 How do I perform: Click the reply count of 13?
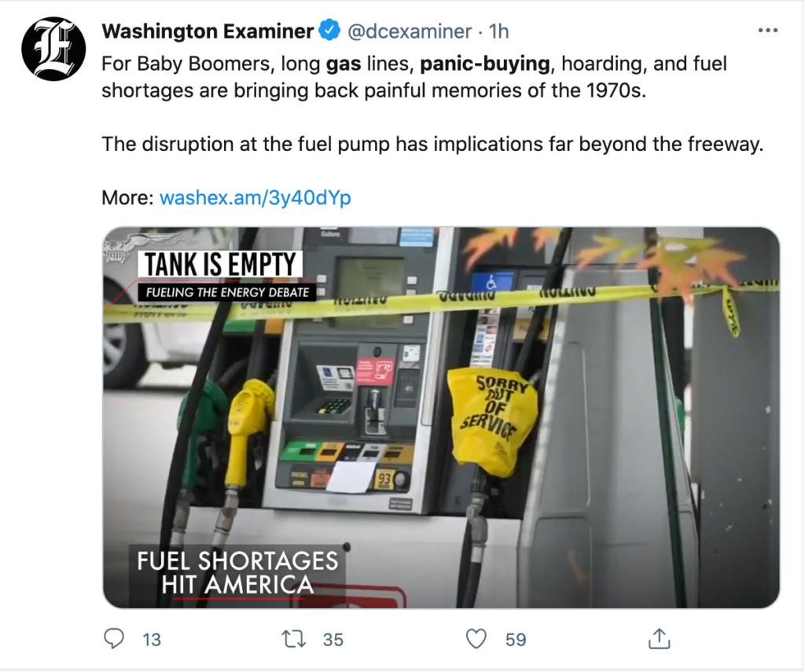[151, 640]
